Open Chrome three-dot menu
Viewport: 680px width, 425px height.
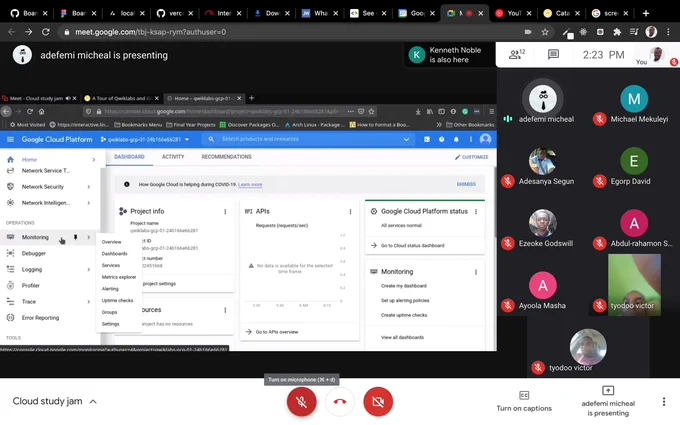point(668,32)
